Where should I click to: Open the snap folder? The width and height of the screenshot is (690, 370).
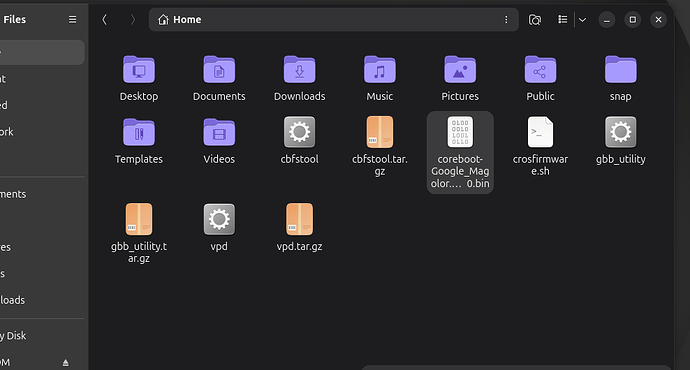pyautogui.click(x=620, y=78)
